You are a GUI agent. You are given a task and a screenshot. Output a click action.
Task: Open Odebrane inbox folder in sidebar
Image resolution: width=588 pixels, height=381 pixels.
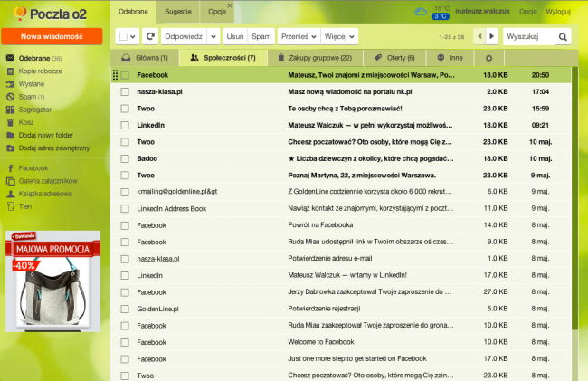pyautogui.click(x=34, y=58)
